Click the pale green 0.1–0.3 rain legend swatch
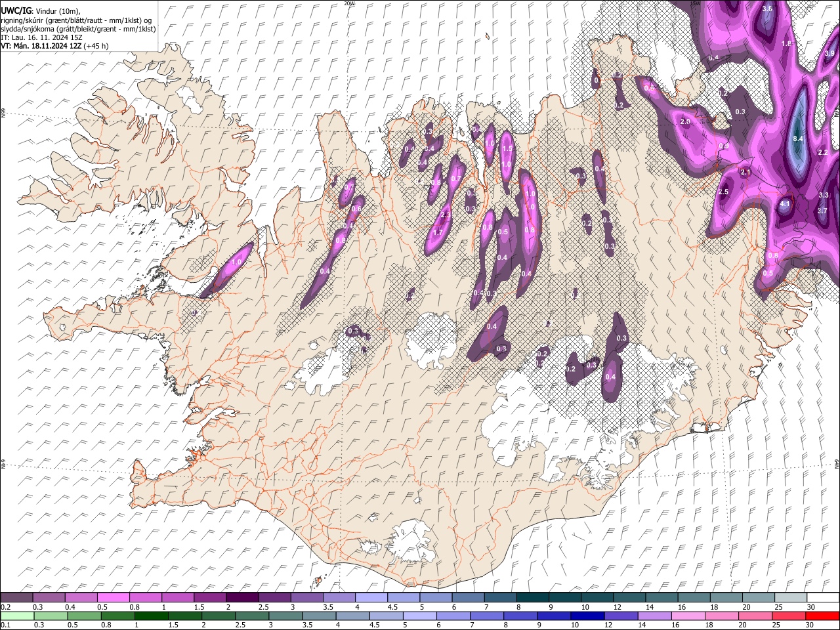Screen dimensions: 840x630 [x=17, y=616]
